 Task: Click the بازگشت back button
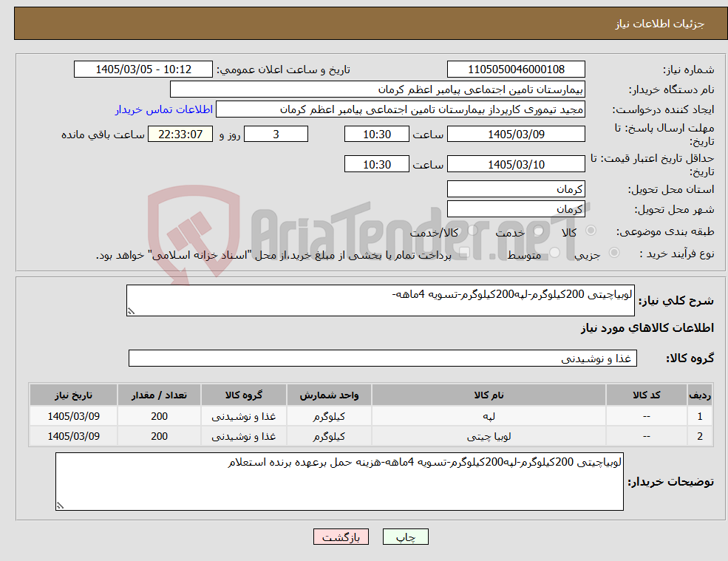point(341,537)
